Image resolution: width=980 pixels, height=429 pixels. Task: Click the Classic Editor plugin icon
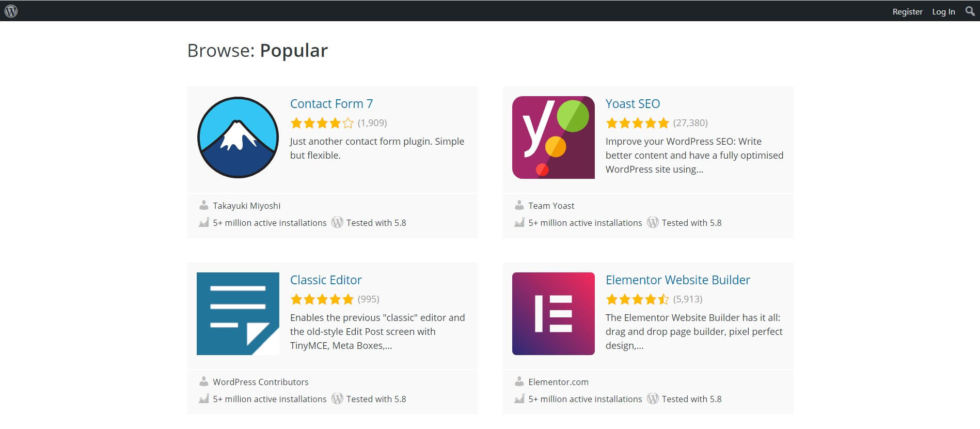pyautogui.click(x=238, y=314)
